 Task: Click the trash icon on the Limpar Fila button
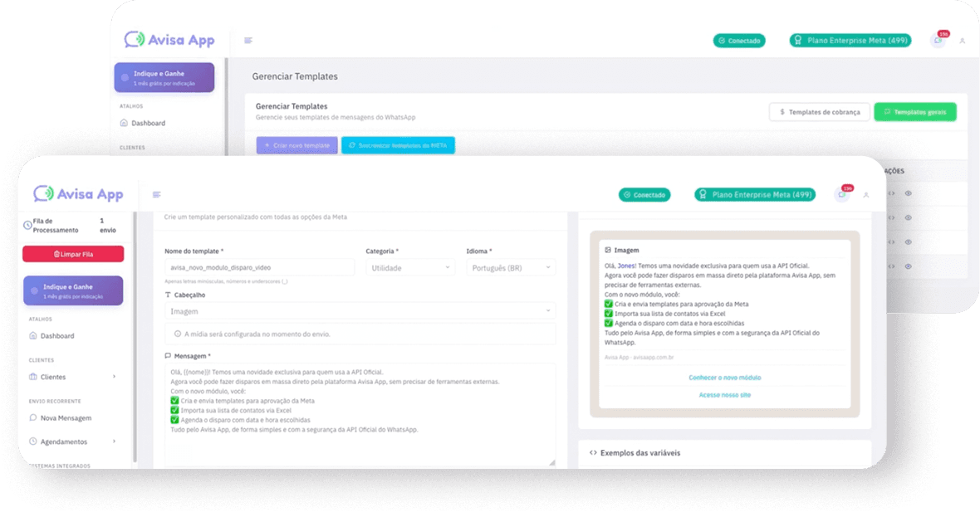click(x=56, y=254)
